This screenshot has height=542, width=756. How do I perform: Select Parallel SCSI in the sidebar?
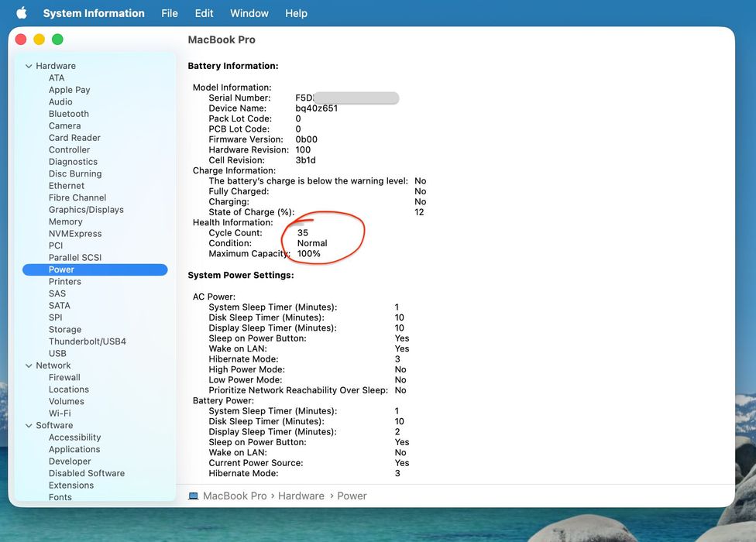75,257
